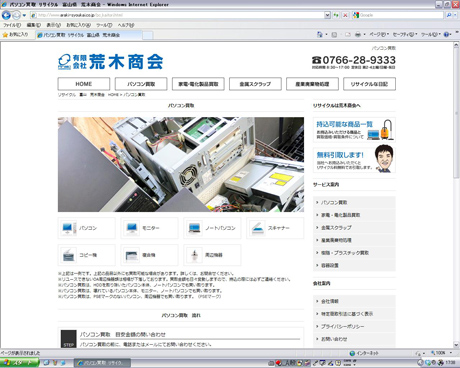Click the green Refresh page icon
Viewport: 460px width, 368px height.
[x=336, y=15]
